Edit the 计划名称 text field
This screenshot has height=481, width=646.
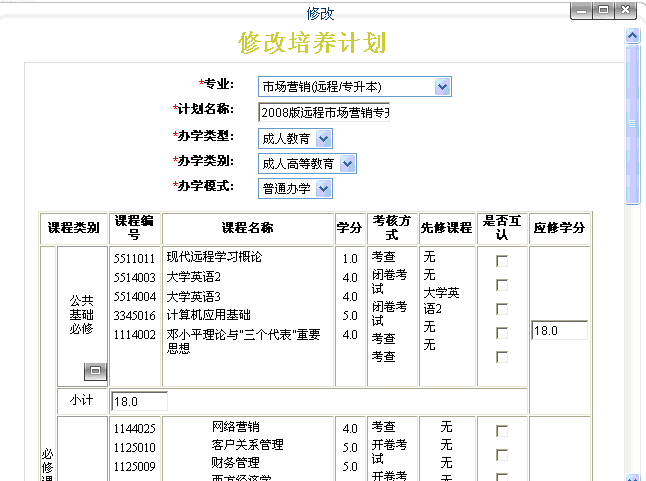pyautogui.click(x=324, y=112)
